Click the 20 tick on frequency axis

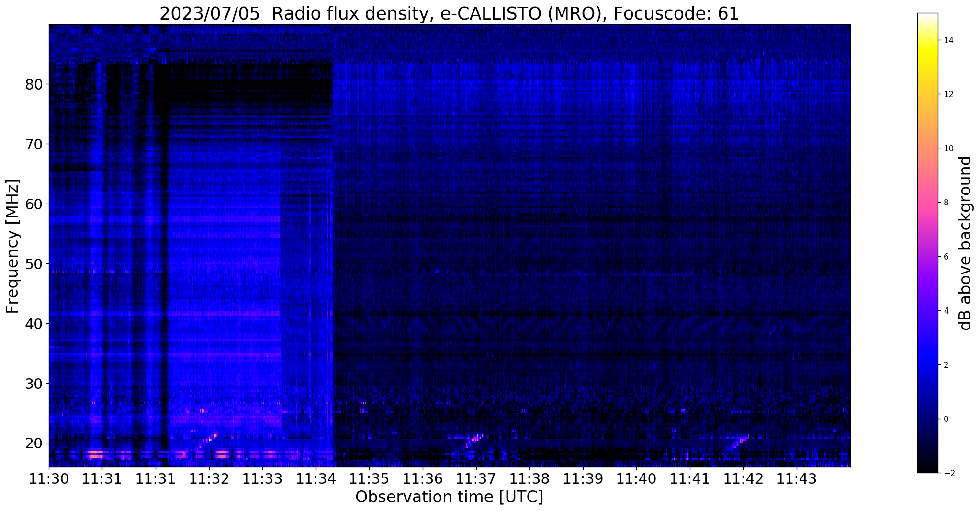(x=34, y=443)
